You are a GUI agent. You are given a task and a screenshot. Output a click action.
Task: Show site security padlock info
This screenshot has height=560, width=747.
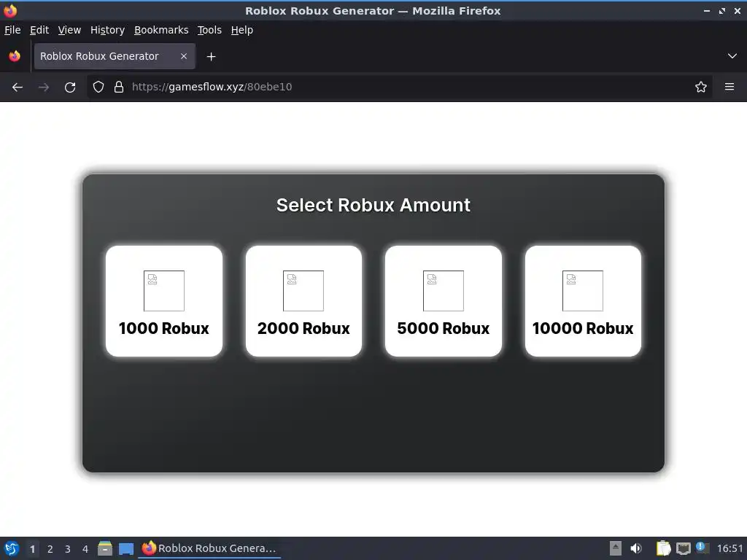click(x=119, y=87)
